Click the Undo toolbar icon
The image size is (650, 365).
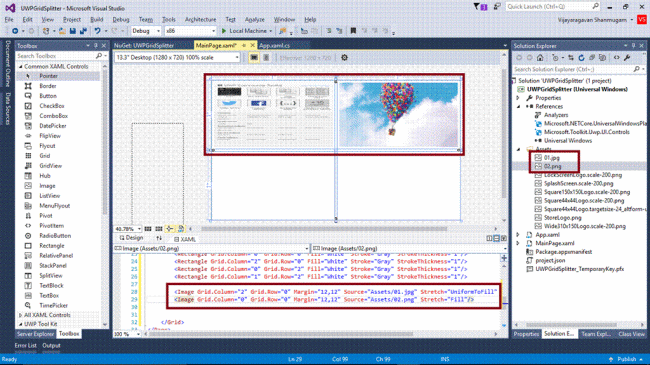[97, 31]
